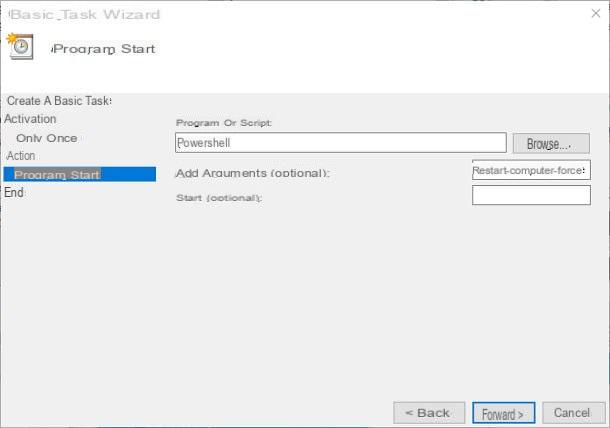Screen dimensions: 610x428
Task: Select the Create A Basic Task step
Action: coord(59,101)
